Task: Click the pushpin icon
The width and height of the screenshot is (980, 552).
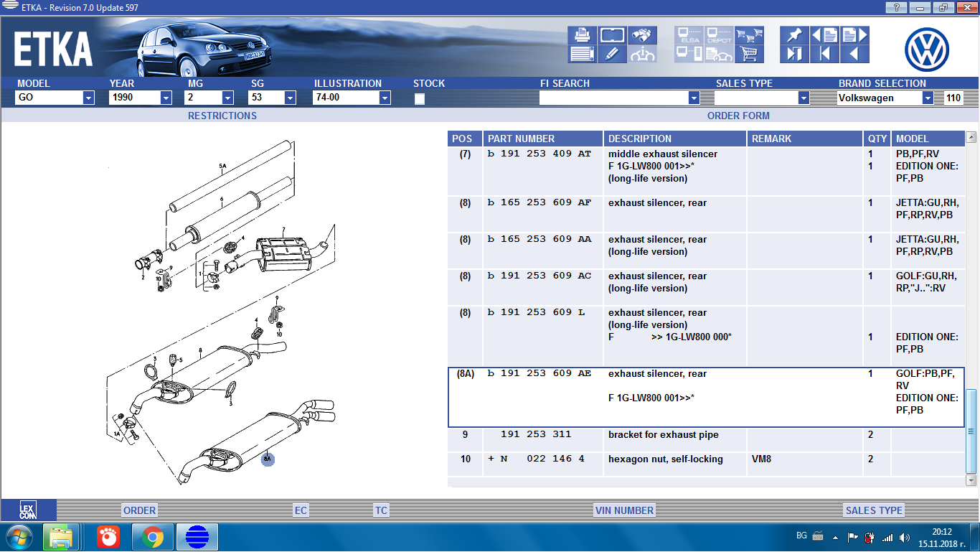Action: pos(793,35)
